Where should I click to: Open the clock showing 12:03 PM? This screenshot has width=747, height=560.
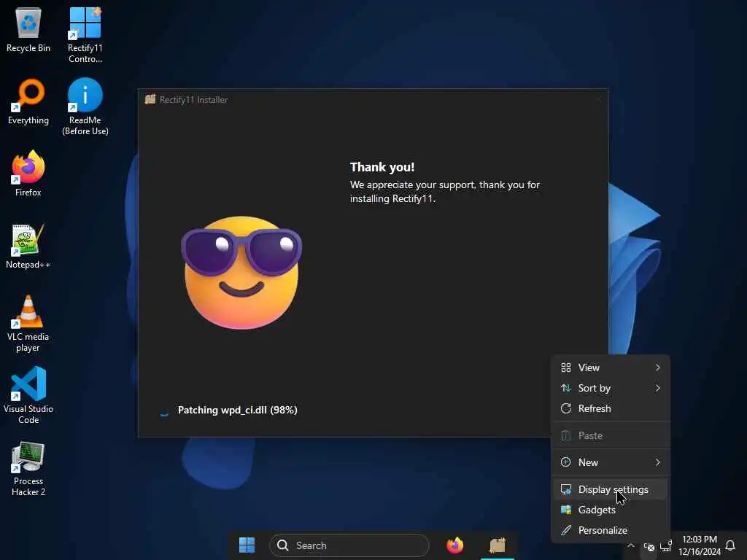[700, 545]
